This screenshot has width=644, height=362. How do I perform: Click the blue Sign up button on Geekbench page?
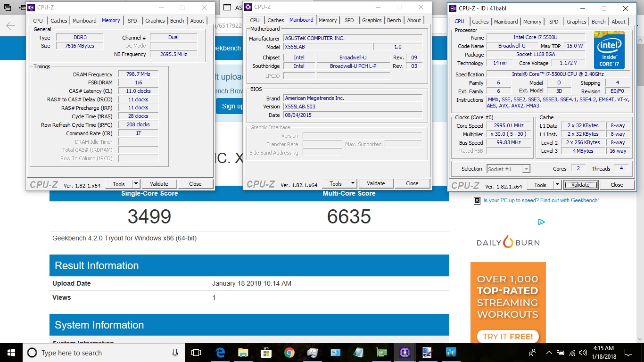(230, 106)
